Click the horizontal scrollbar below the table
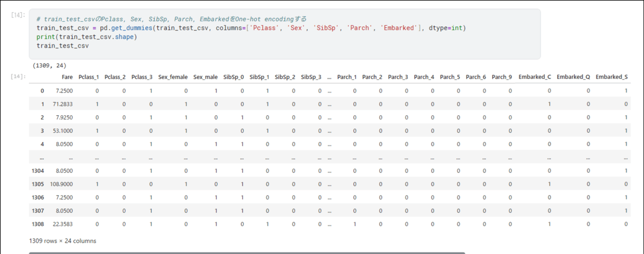644x254 pixels. (247, 253)
